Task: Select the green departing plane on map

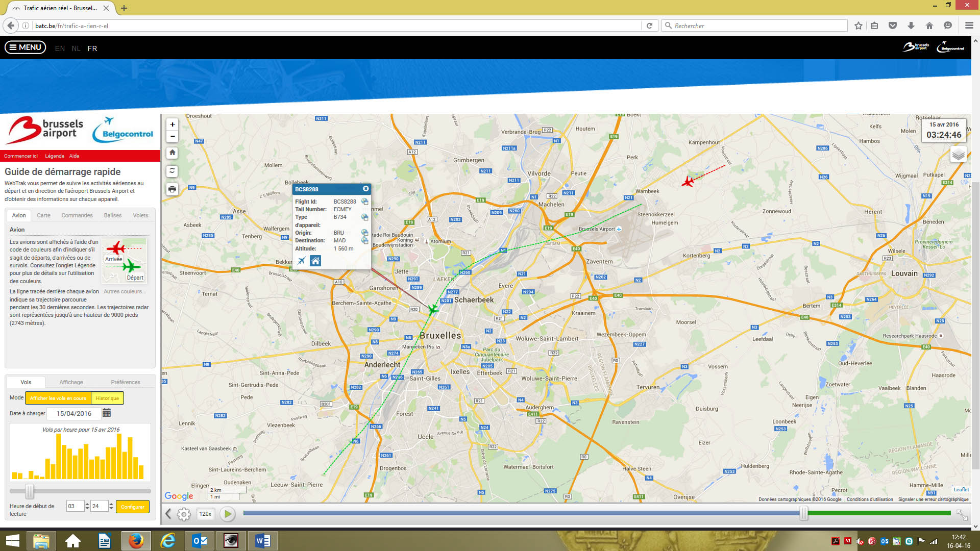Action: [x=433, y=309]
